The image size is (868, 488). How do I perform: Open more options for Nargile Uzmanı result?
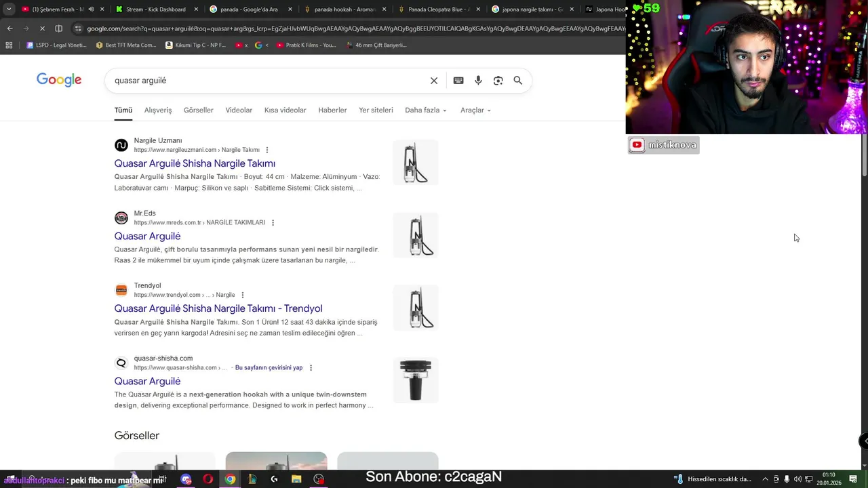point(267,150)
